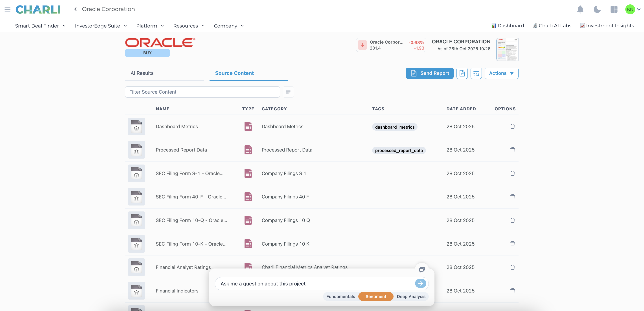Expand the Smart Deal Finder menu
The width and height of the screenshot is (644, 311).
(x=40, y=26)
